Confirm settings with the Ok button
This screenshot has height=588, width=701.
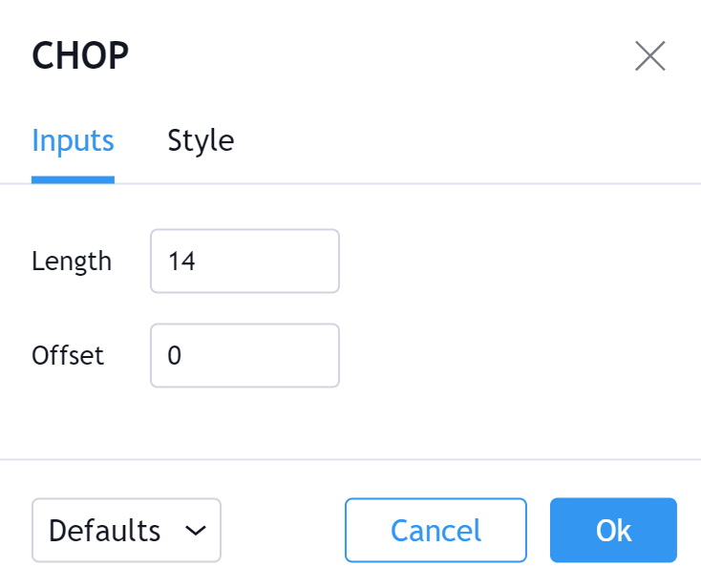pyautogui.click(x=613, y=530)
